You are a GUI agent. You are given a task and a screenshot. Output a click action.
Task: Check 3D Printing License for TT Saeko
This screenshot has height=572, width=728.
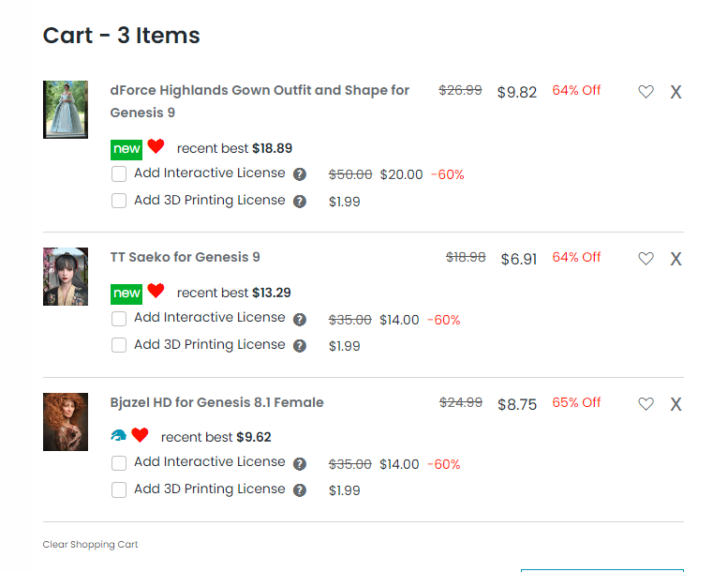click(119, 345)
